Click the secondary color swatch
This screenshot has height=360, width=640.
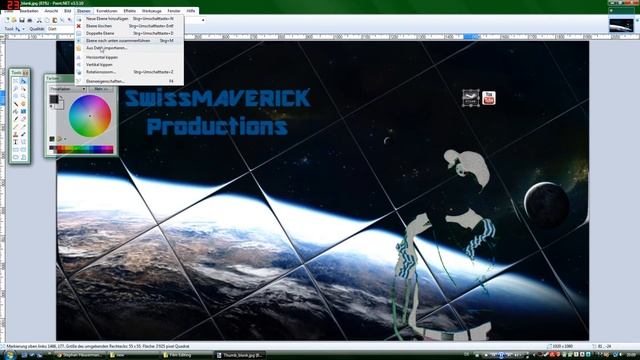point(60,105)
